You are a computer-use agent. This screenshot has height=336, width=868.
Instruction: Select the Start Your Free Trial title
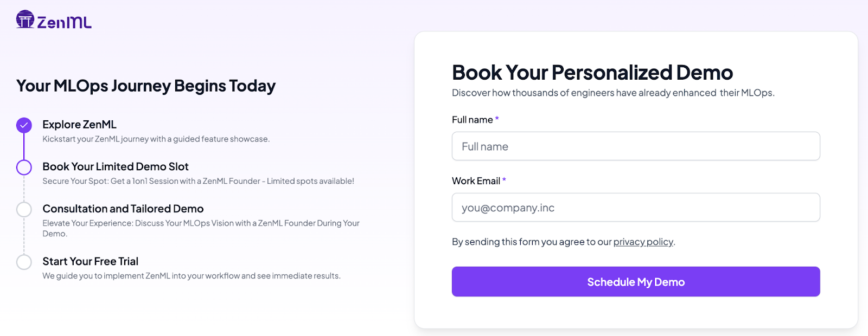coord(91,261)
